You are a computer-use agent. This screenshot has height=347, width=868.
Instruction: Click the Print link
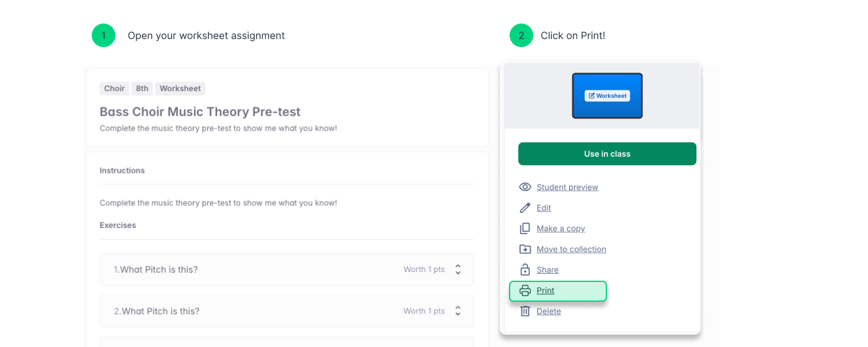click(x=546, y=291)
